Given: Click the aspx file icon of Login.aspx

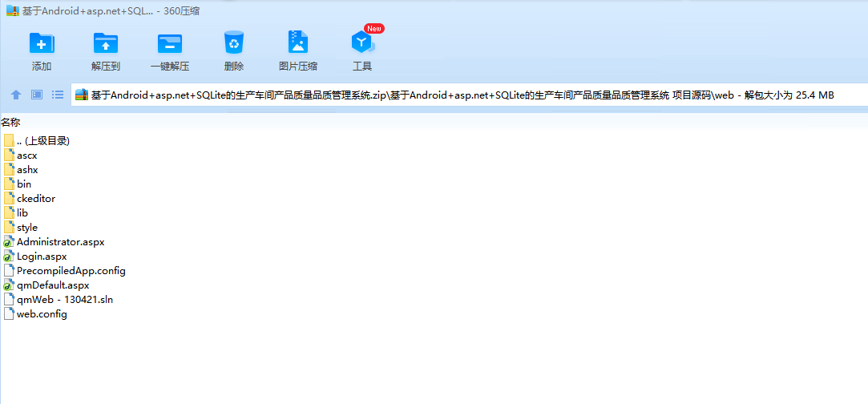Looking at the screenshot, I should click(x=9, y=257).
